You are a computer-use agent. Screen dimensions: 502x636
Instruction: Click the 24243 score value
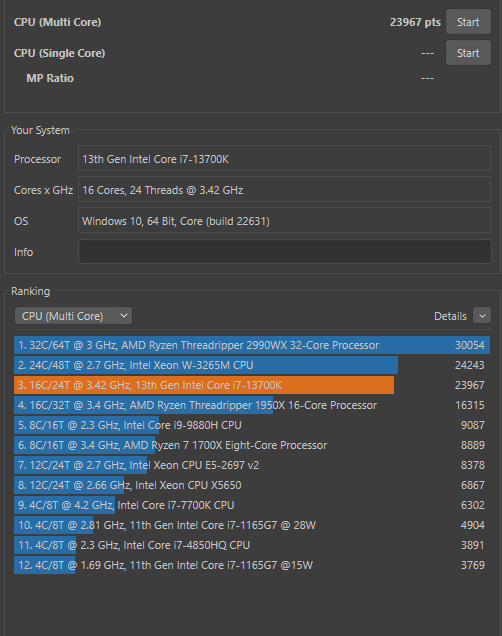470,365
